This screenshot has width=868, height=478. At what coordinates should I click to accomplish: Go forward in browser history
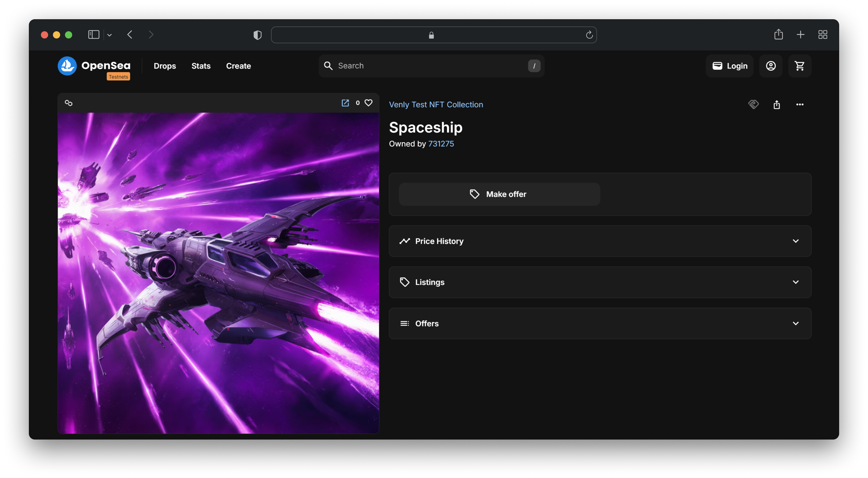pyautogui.click(x=151, y=35)
